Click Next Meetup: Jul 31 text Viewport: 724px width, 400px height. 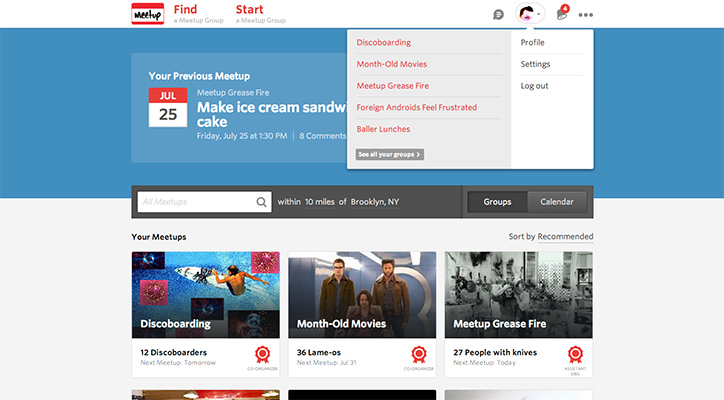[326, 363]
